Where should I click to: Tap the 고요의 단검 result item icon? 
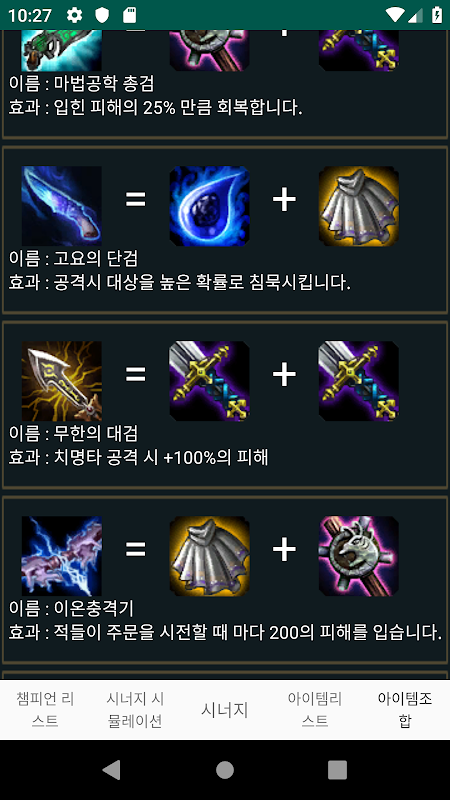pos(61,206)
